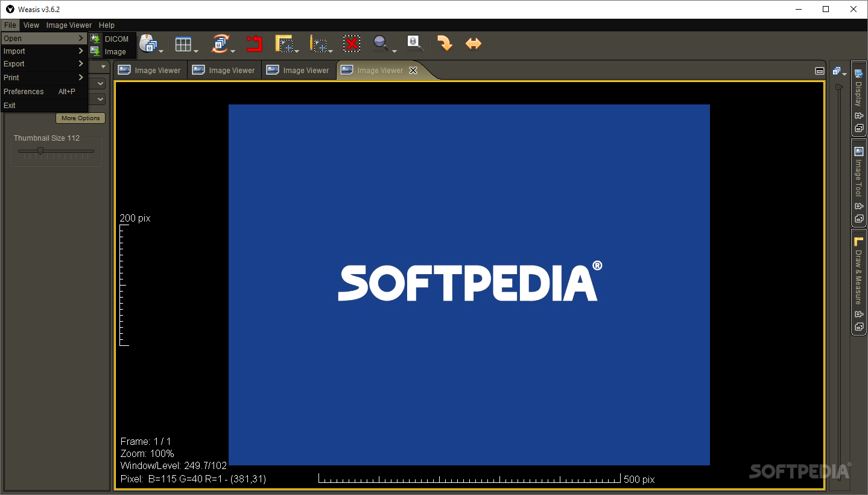This screenshot has width=868, height=495.
Task: Pin the Draw & Measure panel
Action: click(x=859, y=314)
